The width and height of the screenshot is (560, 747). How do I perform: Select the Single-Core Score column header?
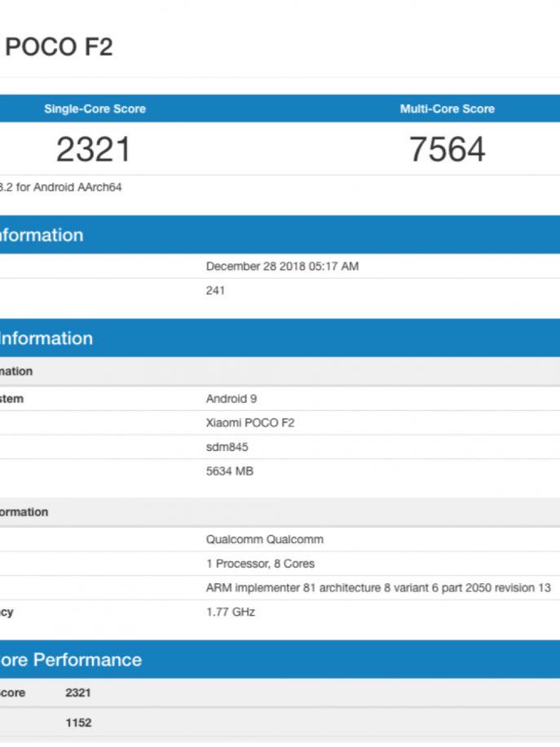(x=95, y=108)
